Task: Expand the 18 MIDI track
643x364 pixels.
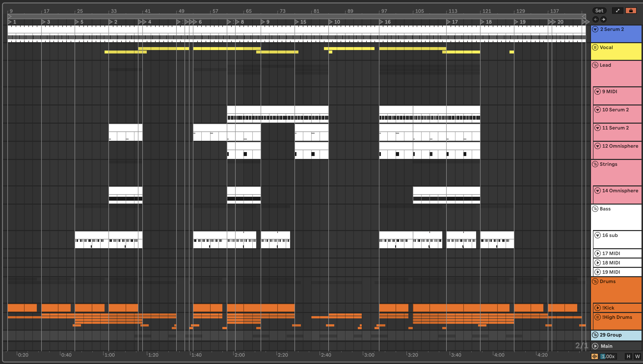Action: tap(598, 262)
